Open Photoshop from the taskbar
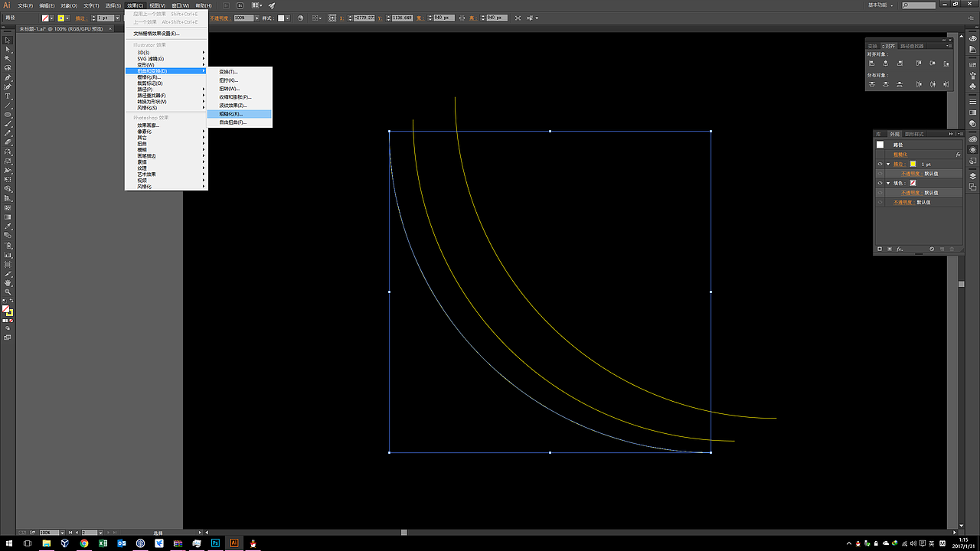The width and height of the screenshot is (980, 551). click(x=216, y=543)
